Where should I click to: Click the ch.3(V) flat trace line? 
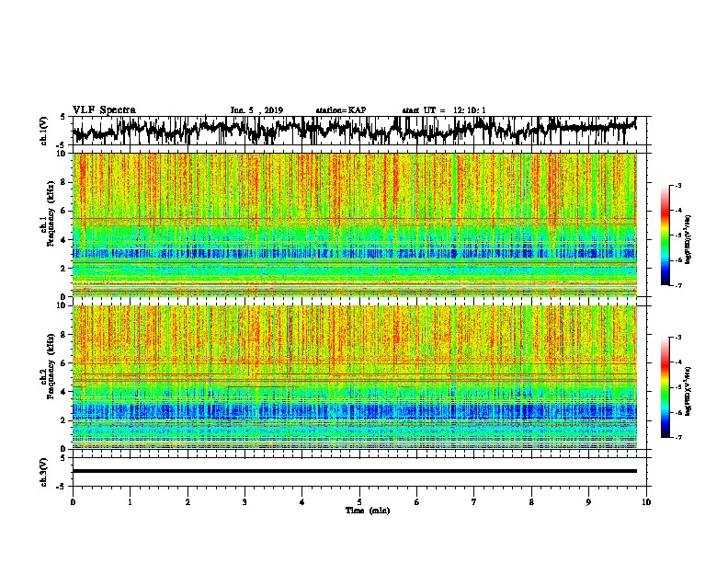coord(355,471)
